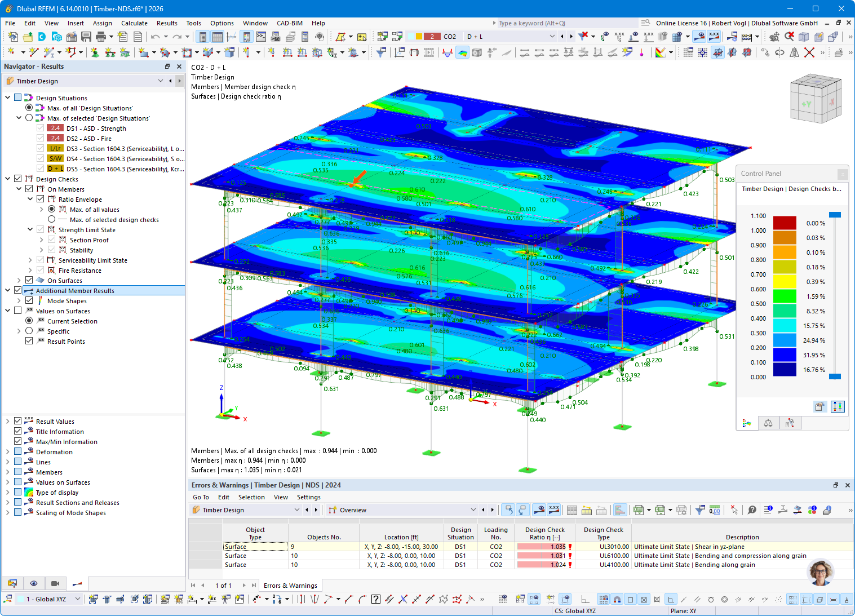Viewport: 855px width, 616px height.
Task: Open the Timber Design dropdown in Navigator
Action: (160, 81)
